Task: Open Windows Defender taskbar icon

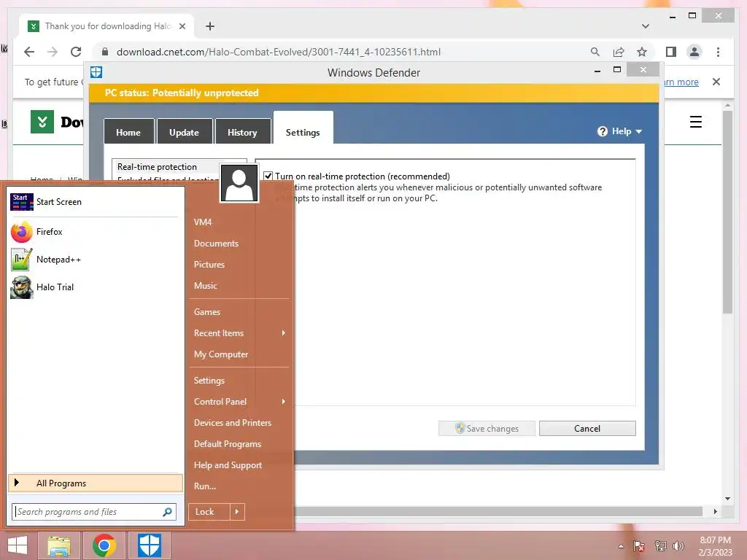Action: point(149,545)
